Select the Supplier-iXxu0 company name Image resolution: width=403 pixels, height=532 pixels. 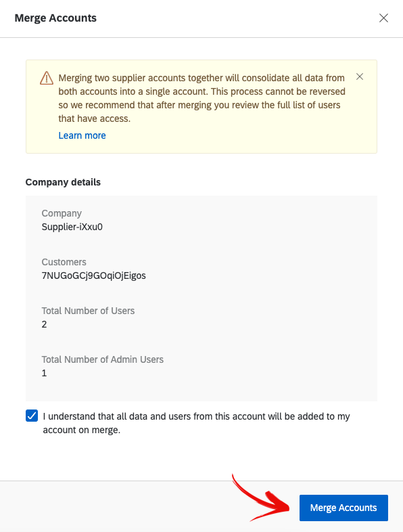click(x=72, y=227)
